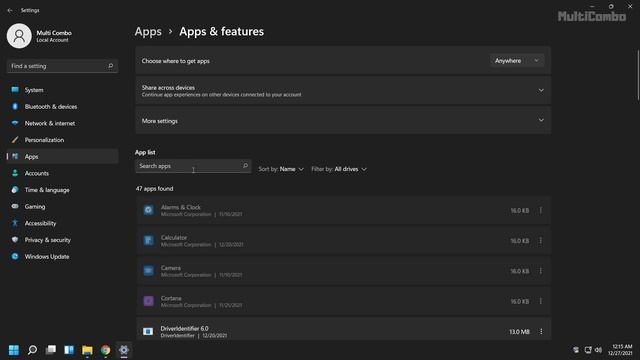The image size is (640, 360).
Task: Open the Sort by Name dropdown
Action: (281, 169)
